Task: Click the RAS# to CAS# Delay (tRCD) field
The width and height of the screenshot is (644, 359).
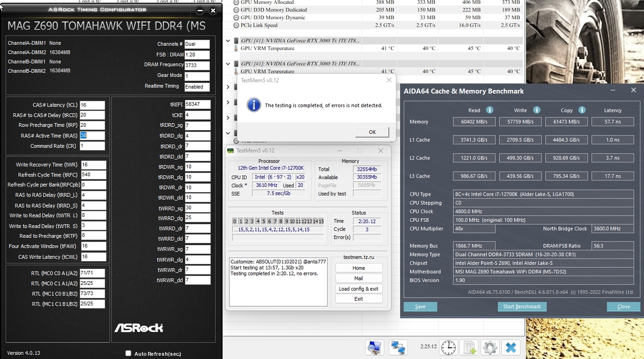Action: click(x=92, y=115)
